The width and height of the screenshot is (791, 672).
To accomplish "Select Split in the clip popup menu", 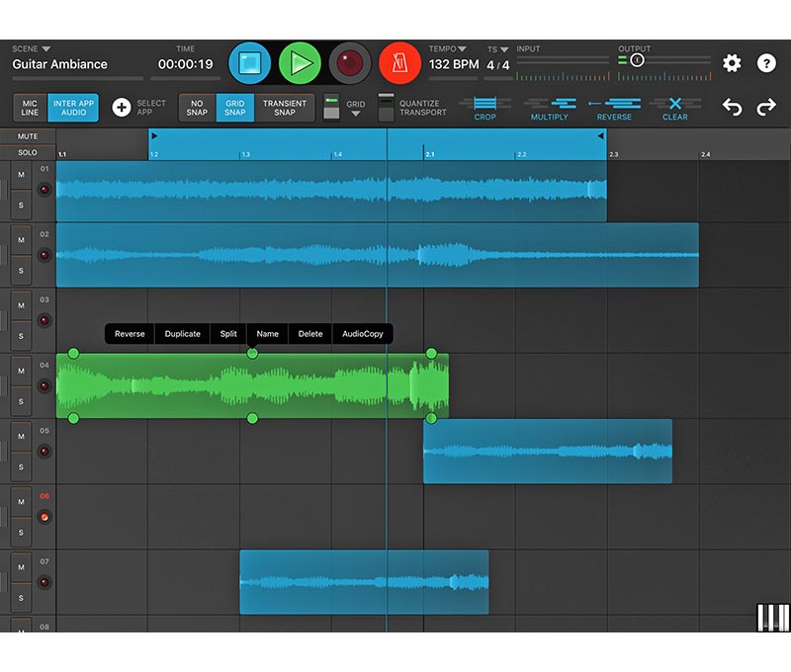I will point(228,334).
